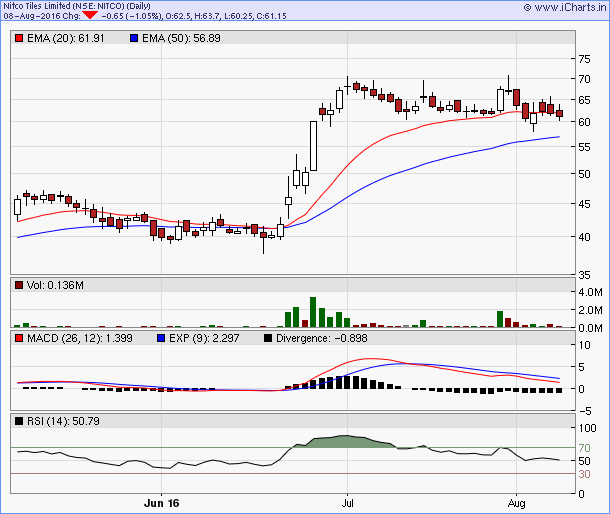Viewport: 610px width, 514px height.
Task: Click the black RSI (14) legend swatch
Action: (x=19, y=421)
